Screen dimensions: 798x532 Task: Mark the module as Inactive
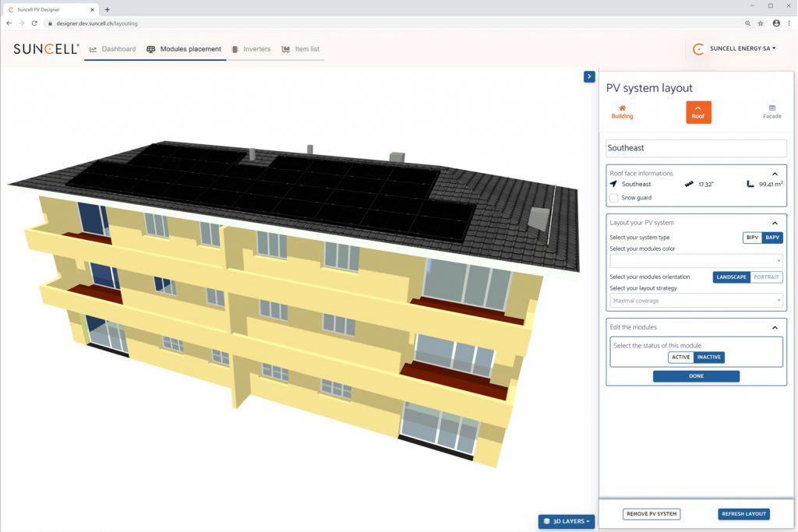[x=709, y=358]
